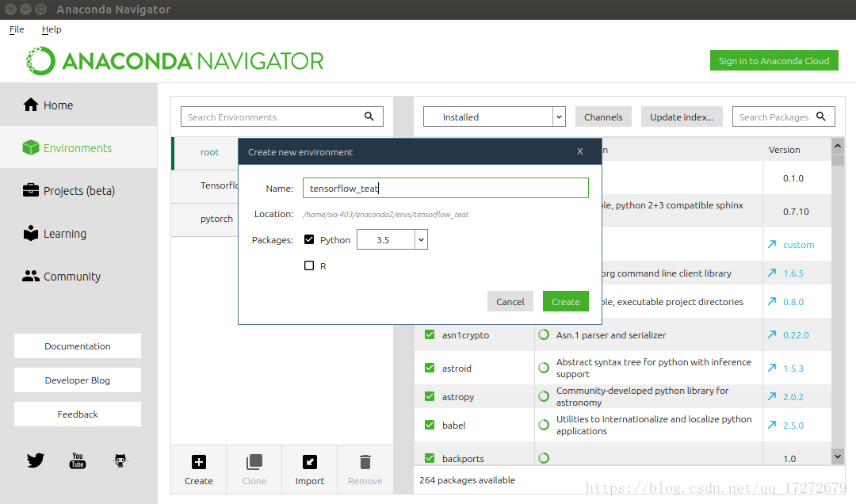This screenshot has height=504, width=856.
Task: Select the Environments cube icon
Action: tap(31, 147)
